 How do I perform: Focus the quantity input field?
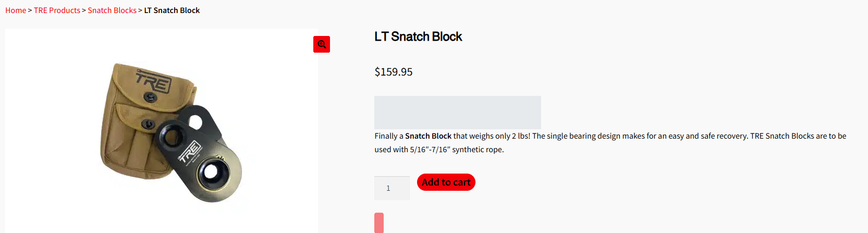click(x=392, y=188)
